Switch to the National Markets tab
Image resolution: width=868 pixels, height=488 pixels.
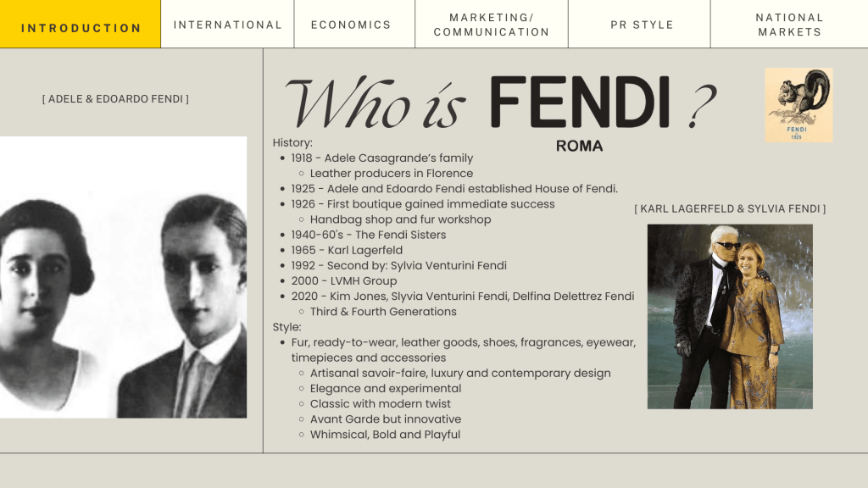coord(788,25)
